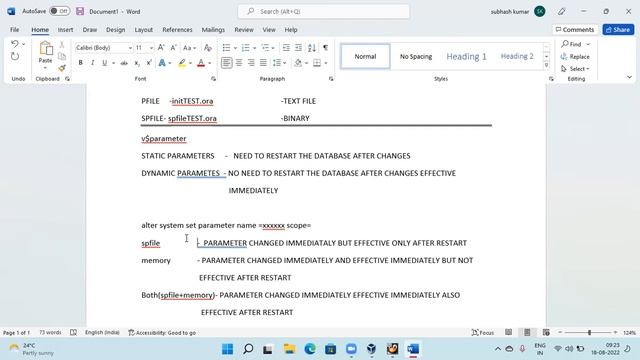The image size is (640, 360).
Task: Open the pen Coming Soon icon
Action: pos(562,11)
